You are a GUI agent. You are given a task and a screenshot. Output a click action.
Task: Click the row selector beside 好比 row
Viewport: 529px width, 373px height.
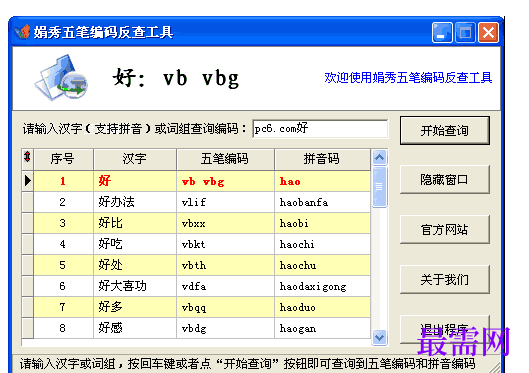[x=28, y=223]
